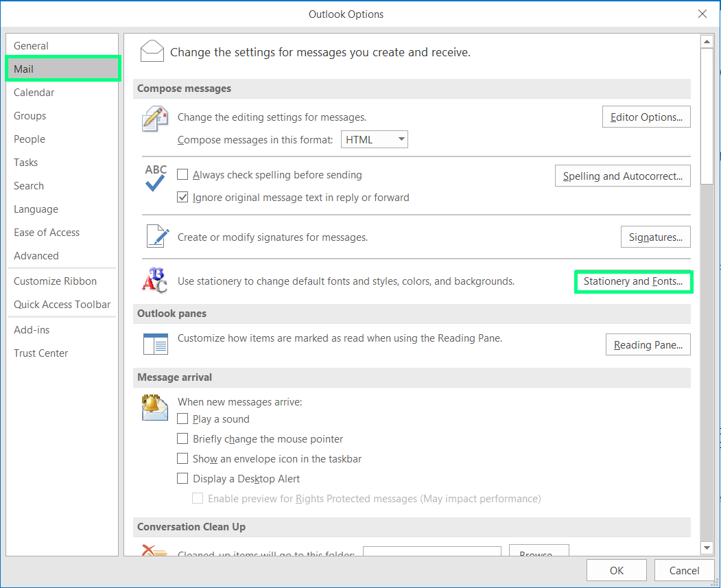Open the Language settings
This screenshot has width=721, height=588.
coord(62,209)
